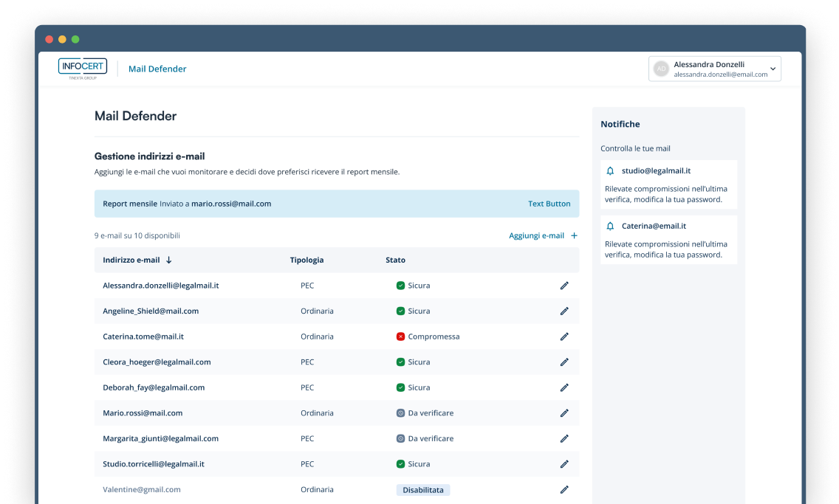Click the yellow minimize window button
The height and width of the screenshot is (504, 839).
point(62,39)
